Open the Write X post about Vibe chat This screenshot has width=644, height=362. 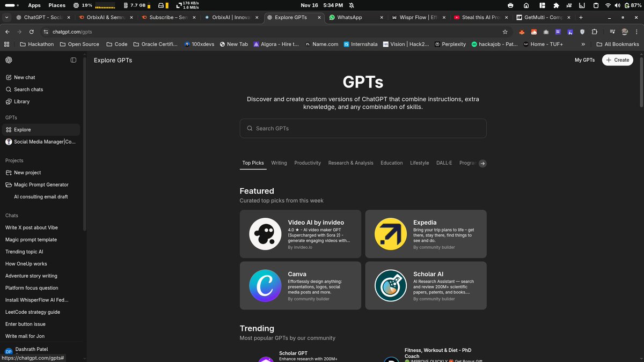tap(41, 227)
